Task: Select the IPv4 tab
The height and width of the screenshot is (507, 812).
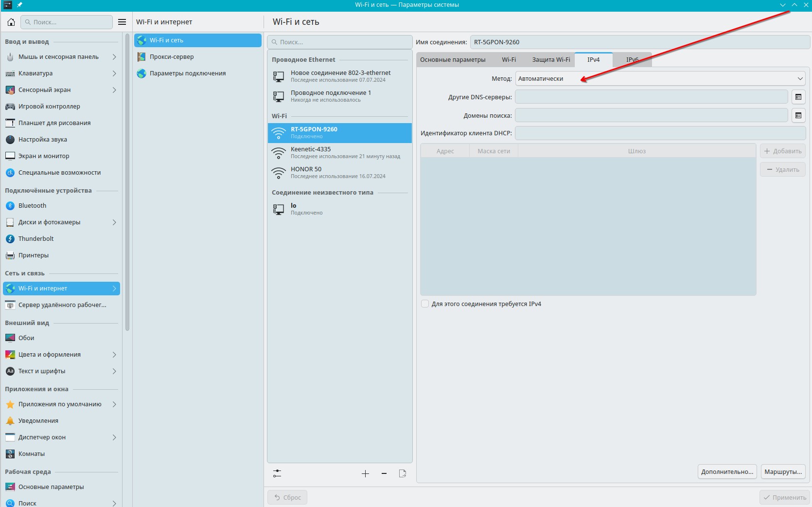Action: click(x=593, y=60)
